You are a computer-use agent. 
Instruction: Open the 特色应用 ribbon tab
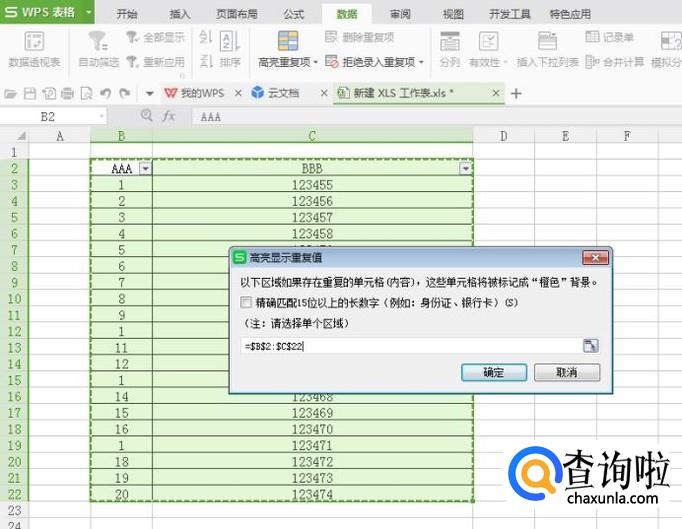coord(570,14)
